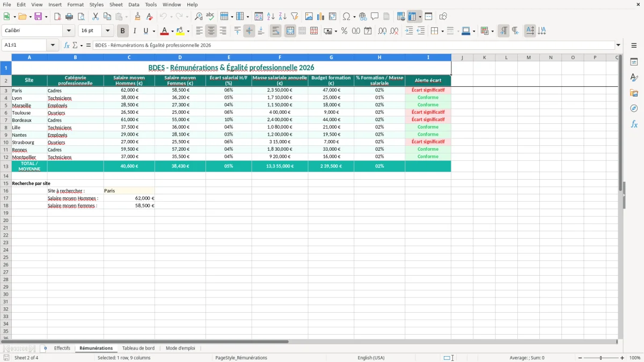
Task: Click English (USA) language in status bar
Action: tap(371, 358)
